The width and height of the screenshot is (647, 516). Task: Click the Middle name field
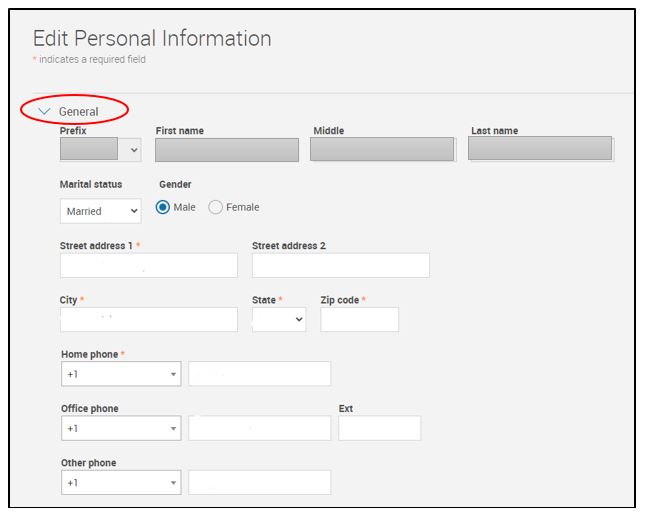[382, 150]
